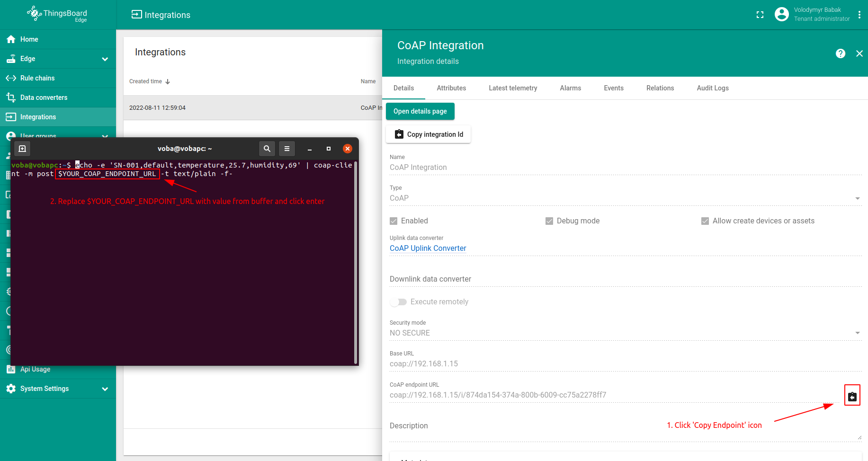868x461 pixels.
Task: Click the Volodymyr Babak user name
Action: click(817, 10)
